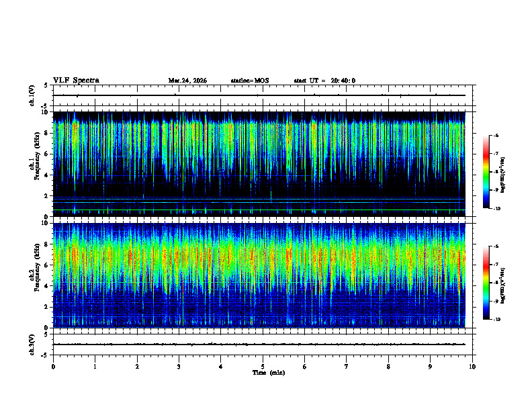Click the "start UT = 20:40:0" header text
Viewport: 532px width, 411px height.
pos(324,81)
